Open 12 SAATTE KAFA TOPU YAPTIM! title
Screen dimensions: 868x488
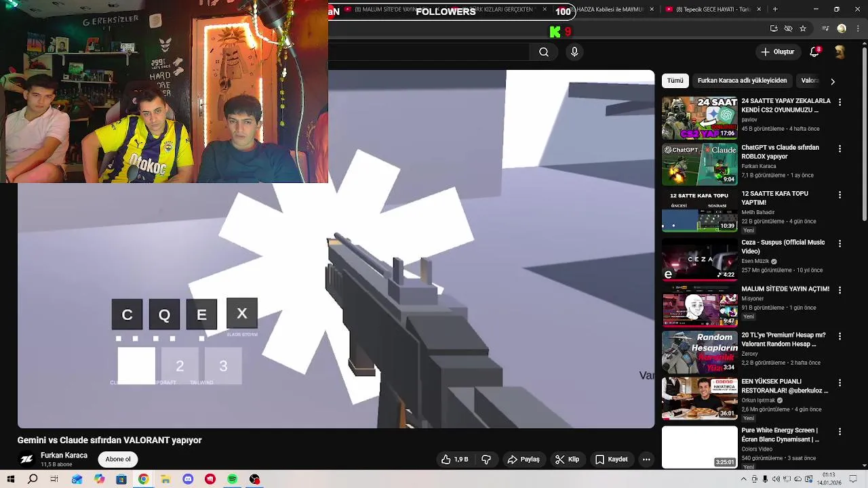coord(774,198)
